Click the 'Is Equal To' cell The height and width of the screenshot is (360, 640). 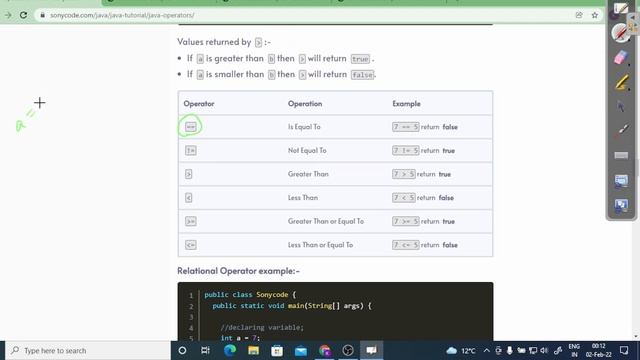pyautogui.click(x=304, y=127)
